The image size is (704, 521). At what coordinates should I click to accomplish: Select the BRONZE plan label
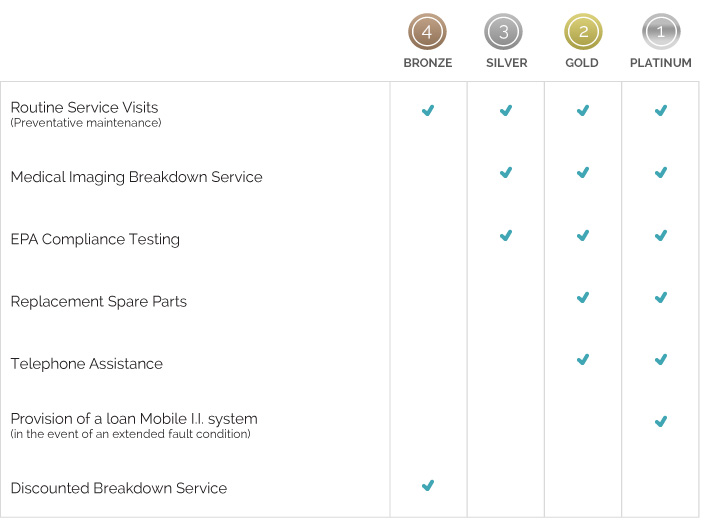(428, 62)
